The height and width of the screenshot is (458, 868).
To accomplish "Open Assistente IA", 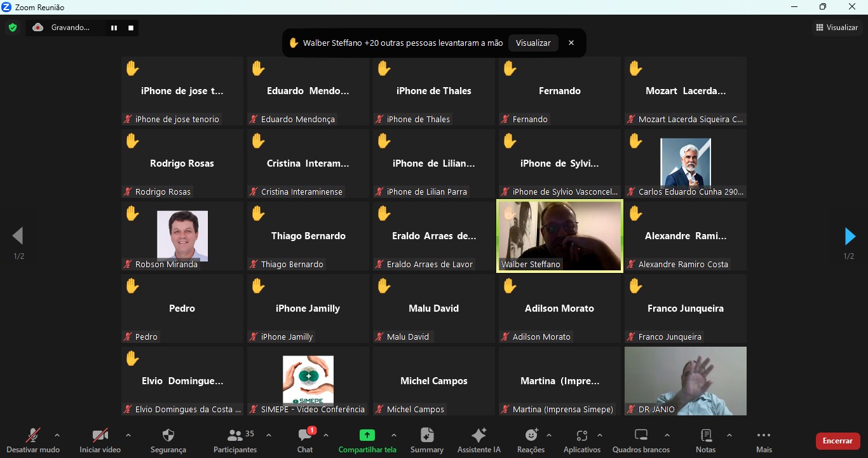I will click(x=478, y=440).
